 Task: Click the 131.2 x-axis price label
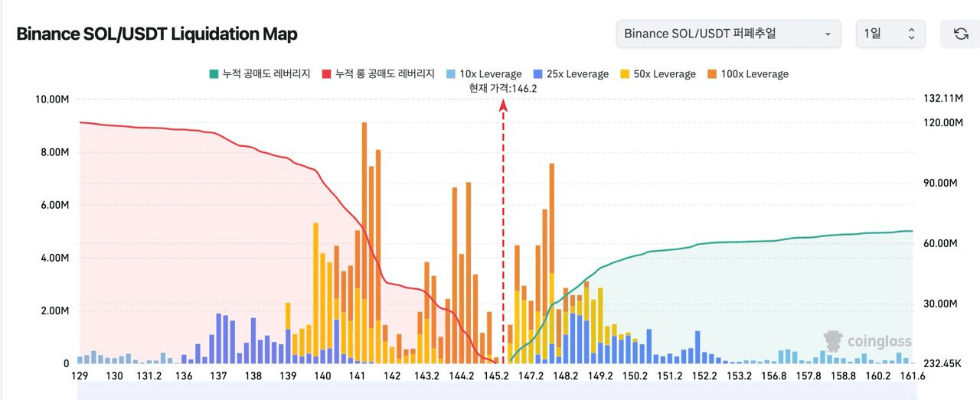click(x=149, y=376)
